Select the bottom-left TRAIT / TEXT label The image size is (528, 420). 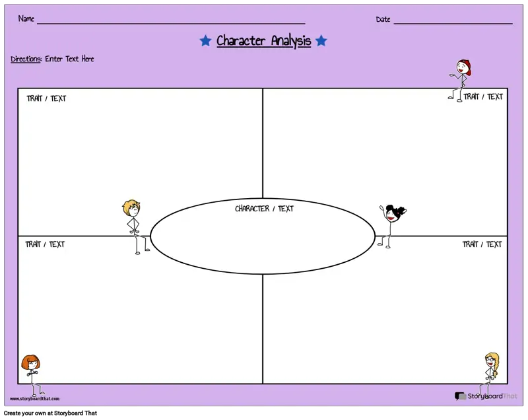pyautogui.click(x=45, y=244)
